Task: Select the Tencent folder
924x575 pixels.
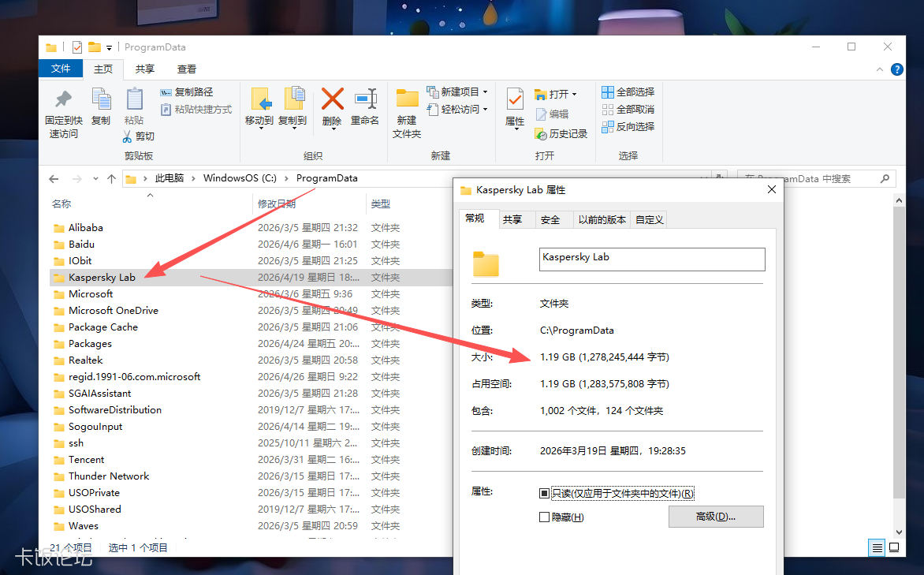Action: [86, 459]
